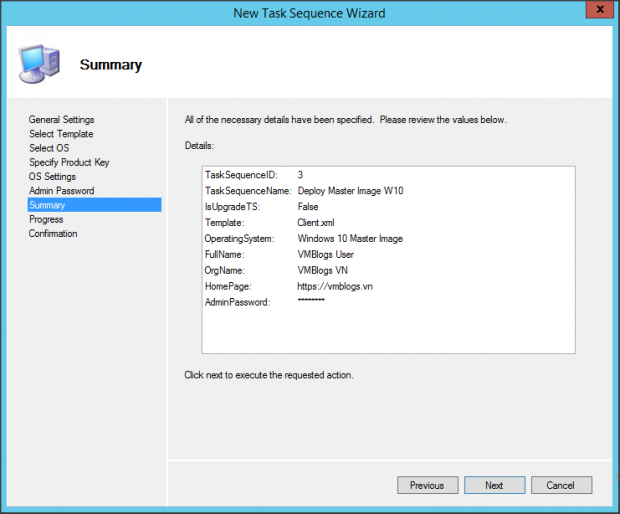The image size is (620, 514).
Task: Jump to the Specify Product Key step
Action: [69, 162]
